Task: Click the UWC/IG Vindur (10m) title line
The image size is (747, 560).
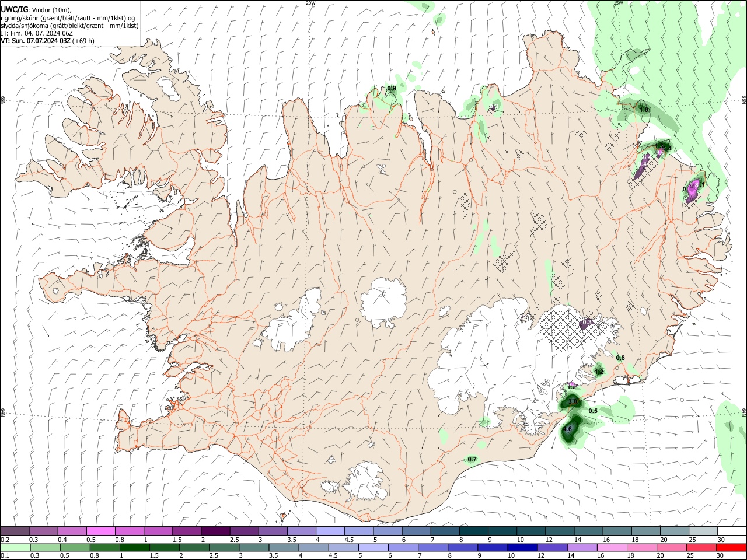Action: [36, 9]
